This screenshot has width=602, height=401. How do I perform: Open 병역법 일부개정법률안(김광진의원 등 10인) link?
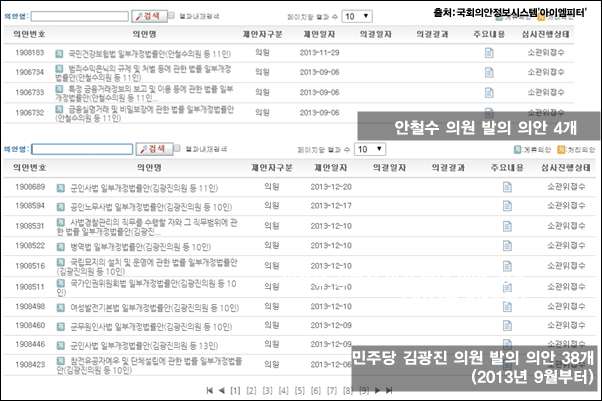click(141, 247)
